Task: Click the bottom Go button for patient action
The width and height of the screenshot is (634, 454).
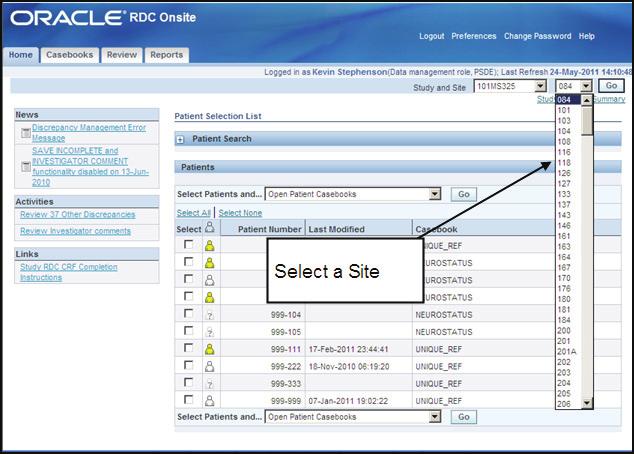Action: [x=463, y=417]
